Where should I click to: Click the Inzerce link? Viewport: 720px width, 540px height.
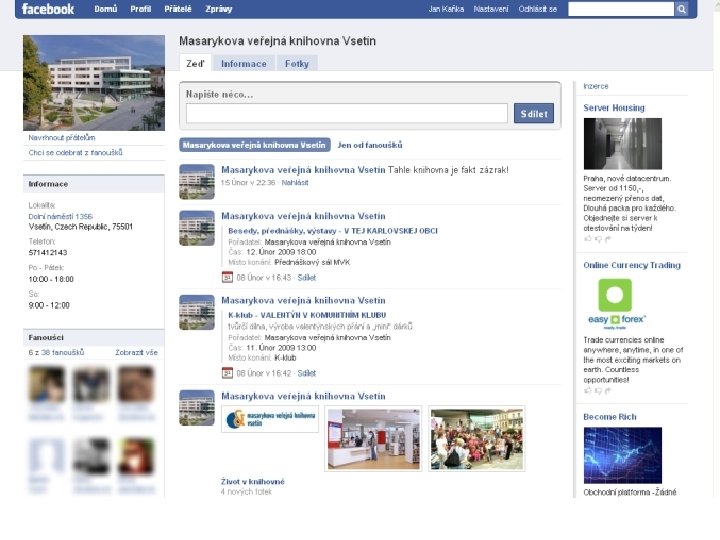coord(596,86)
